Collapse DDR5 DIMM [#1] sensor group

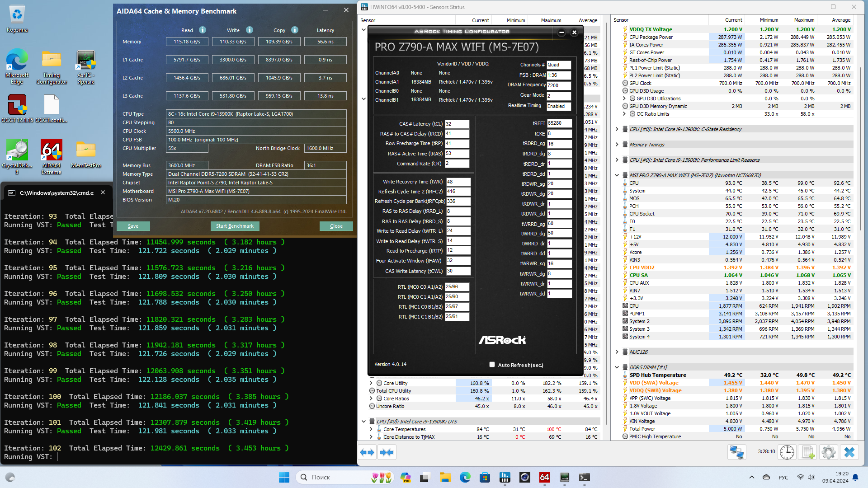(617, 367)
